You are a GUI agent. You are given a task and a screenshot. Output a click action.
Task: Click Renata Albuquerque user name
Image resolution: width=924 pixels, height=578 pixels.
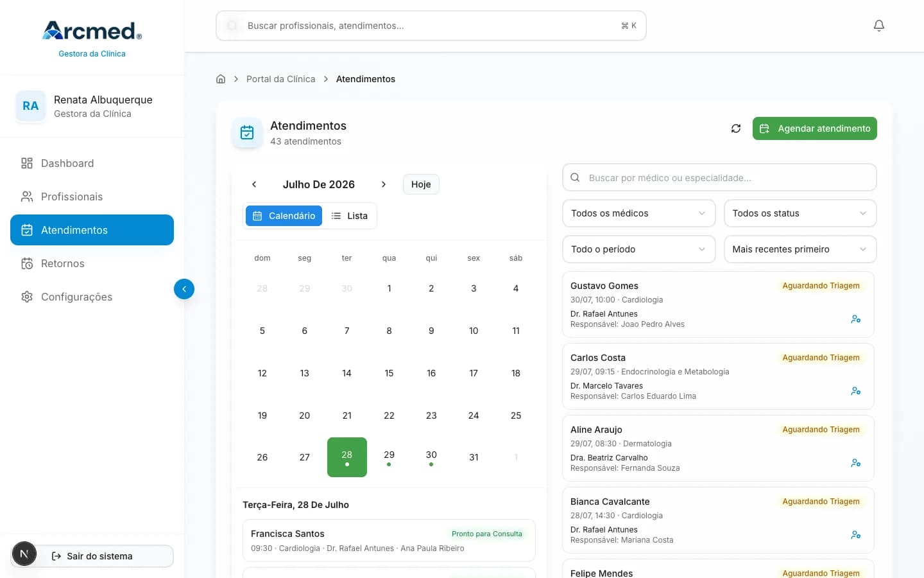point(103,100)
